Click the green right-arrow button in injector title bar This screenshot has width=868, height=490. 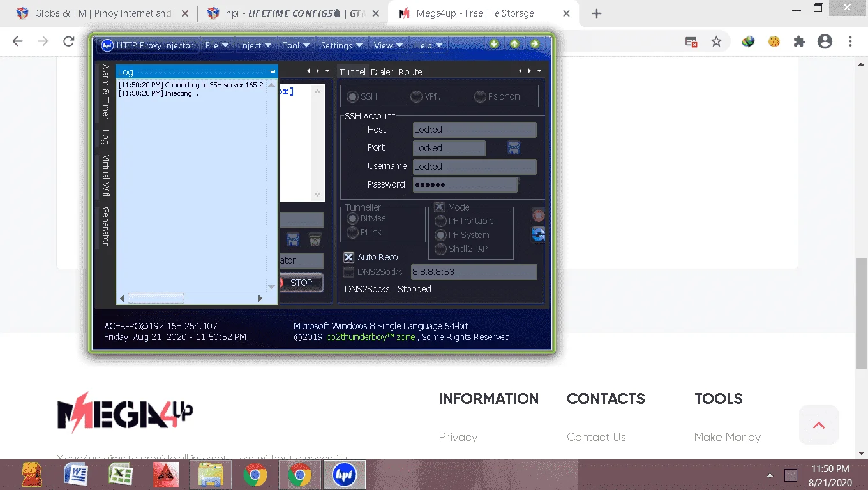tap(535, 44)
